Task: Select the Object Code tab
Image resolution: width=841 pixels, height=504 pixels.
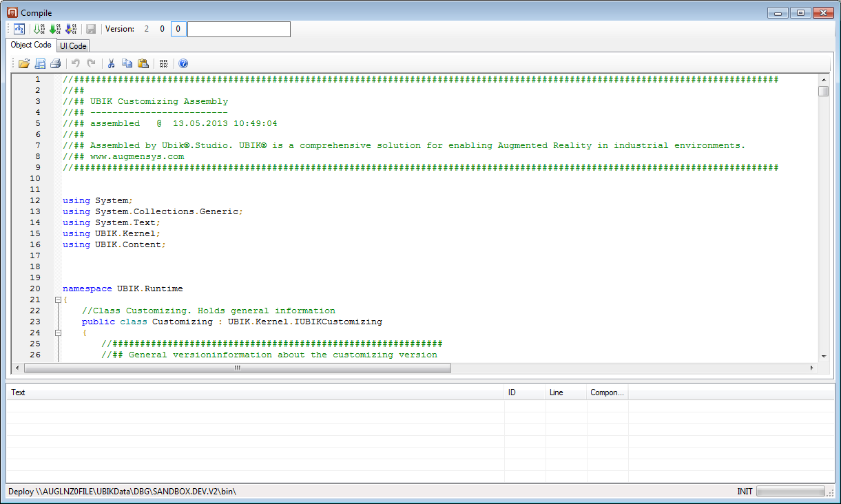Action: pos(31,45)
